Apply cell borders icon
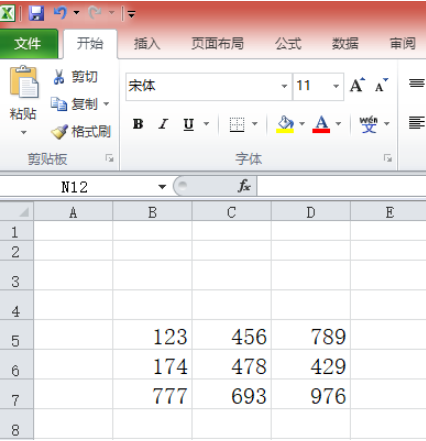 [237, 125]
